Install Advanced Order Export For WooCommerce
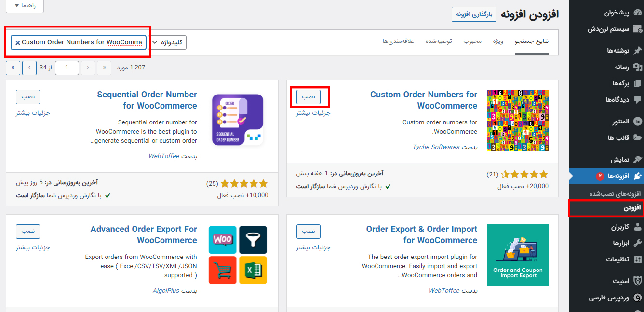 click(28, 231)
